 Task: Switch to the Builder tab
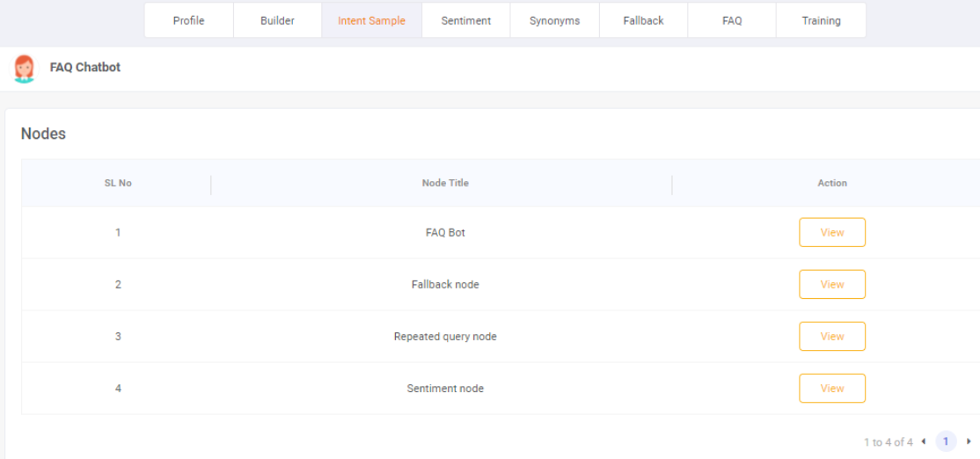277,20
